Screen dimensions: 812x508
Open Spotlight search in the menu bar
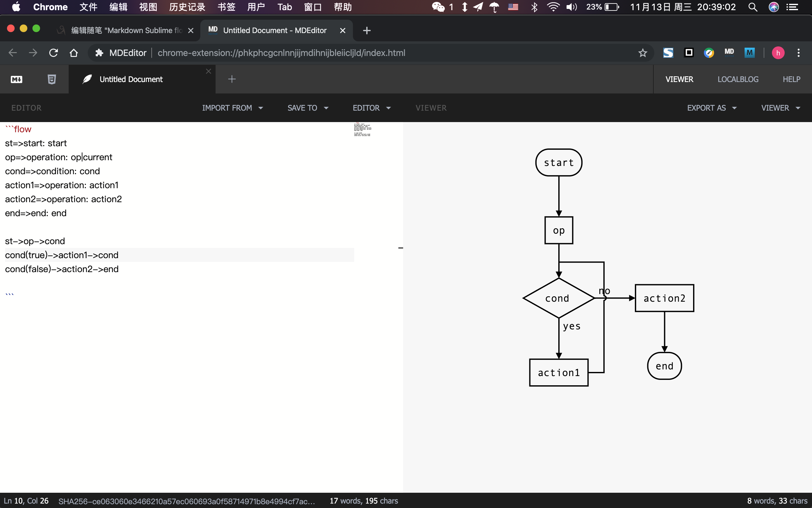753,7
